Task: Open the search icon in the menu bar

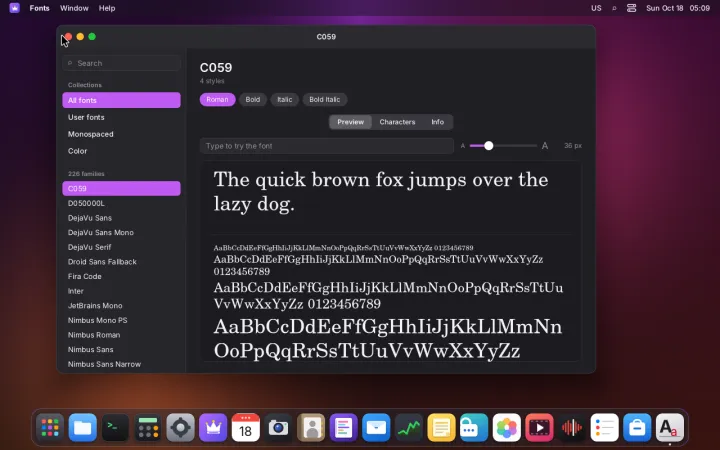Action: point(614,8)
